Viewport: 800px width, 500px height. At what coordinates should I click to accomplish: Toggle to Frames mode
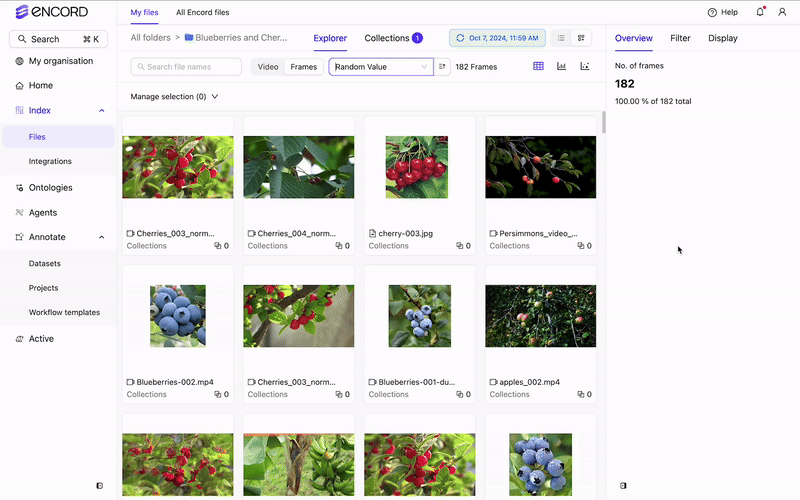(304, 66)
